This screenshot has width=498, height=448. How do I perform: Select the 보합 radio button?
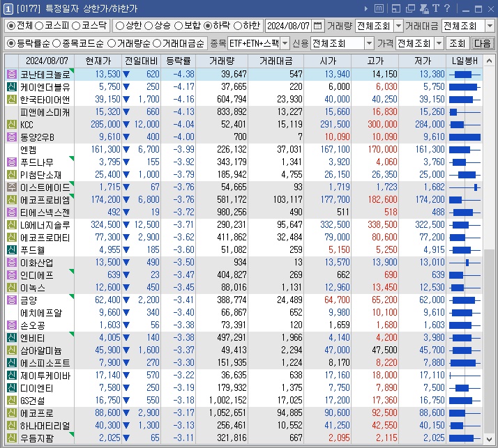(x=179, y=26)
